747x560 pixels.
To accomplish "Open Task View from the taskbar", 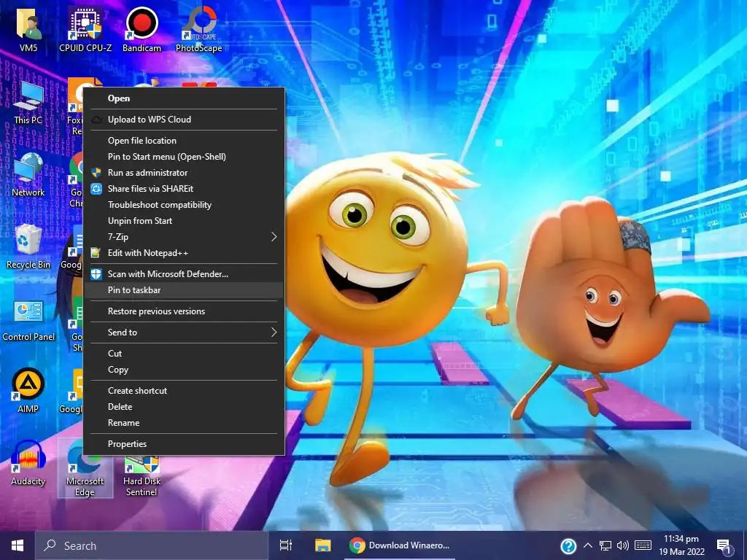I will pos(286,545).
